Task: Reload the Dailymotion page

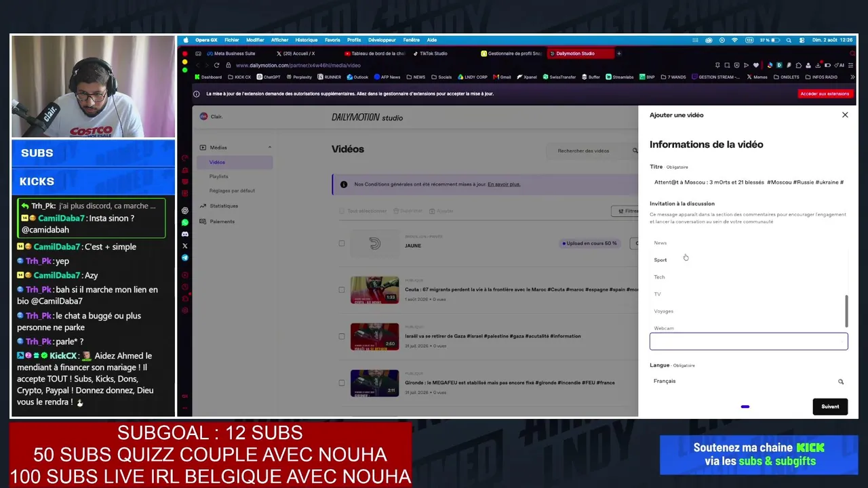Action: pos(216,65)
